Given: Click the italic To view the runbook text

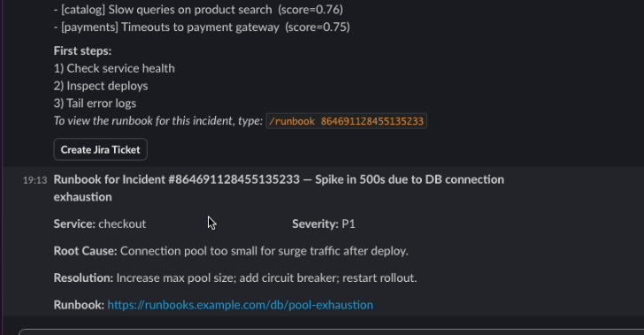Looking at the screenshot, I should point(158,121).
